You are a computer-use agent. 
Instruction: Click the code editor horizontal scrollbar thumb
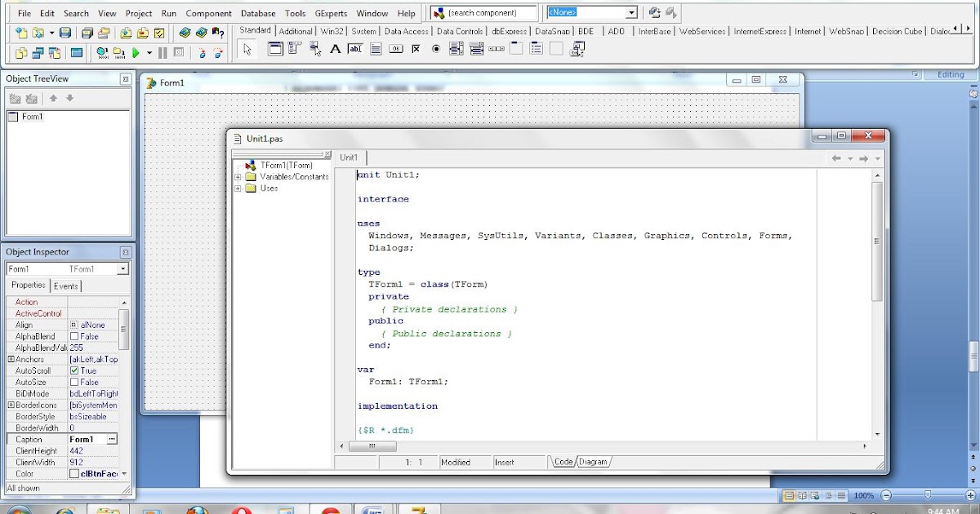tap(373, 446)
